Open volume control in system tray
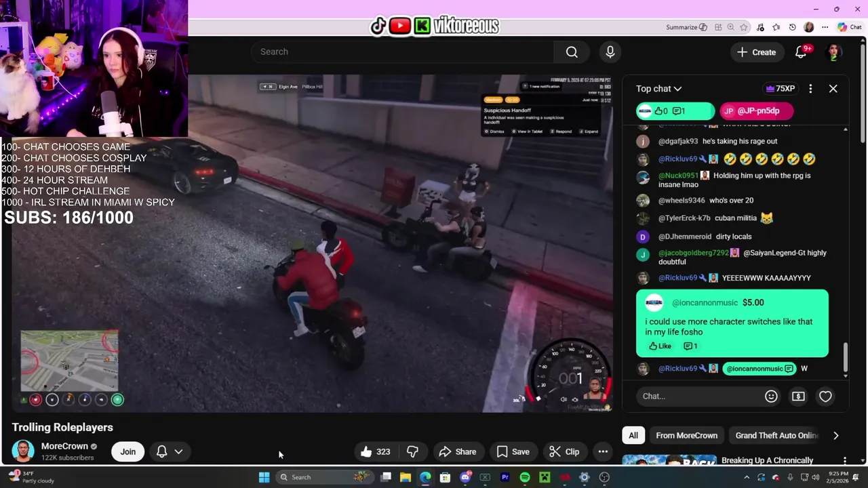 point(816,477)
